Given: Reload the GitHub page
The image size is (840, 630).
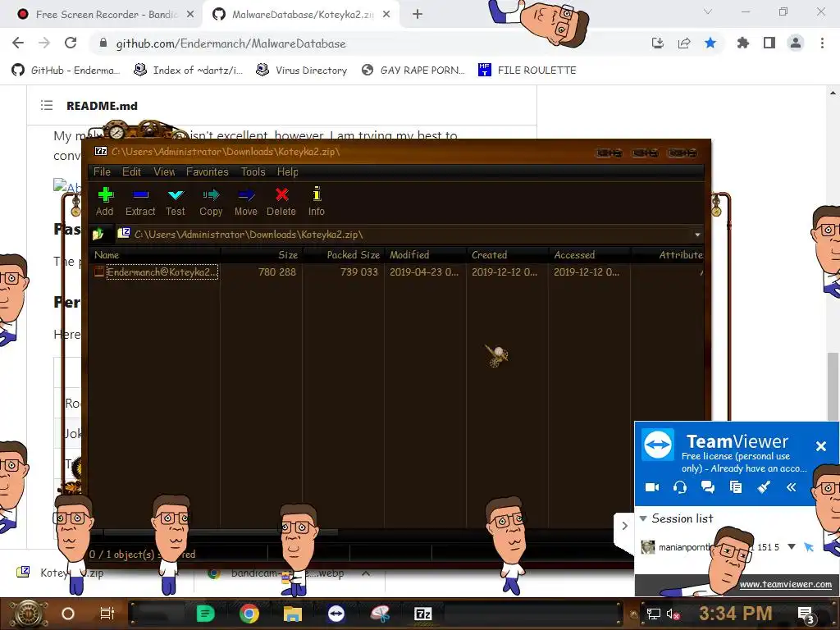Looking at the screenshot, I should [x=71, y=43].
